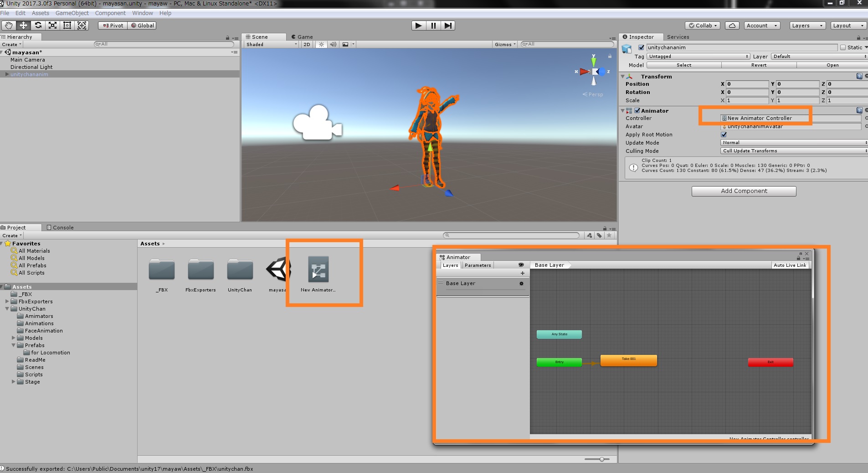
Task: Click the scene orientation gizmo cube
Action: 594,72
